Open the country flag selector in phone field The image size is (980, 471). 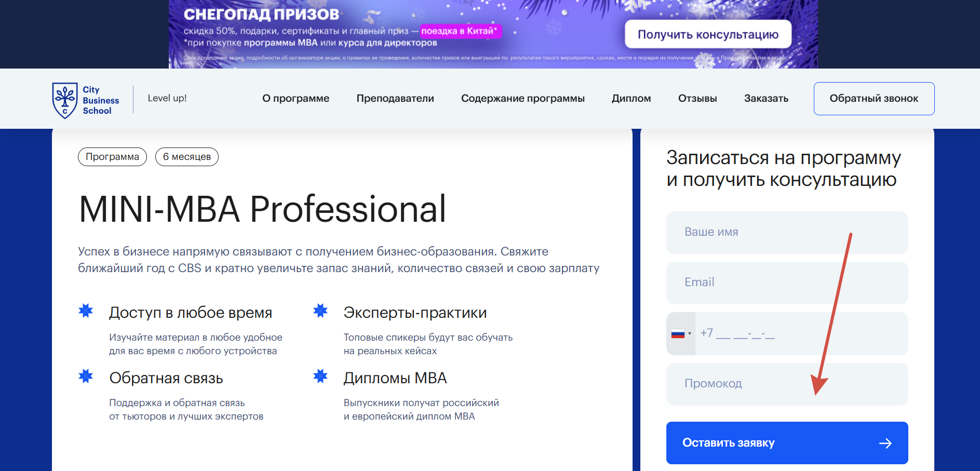click(x=681, y=333)
